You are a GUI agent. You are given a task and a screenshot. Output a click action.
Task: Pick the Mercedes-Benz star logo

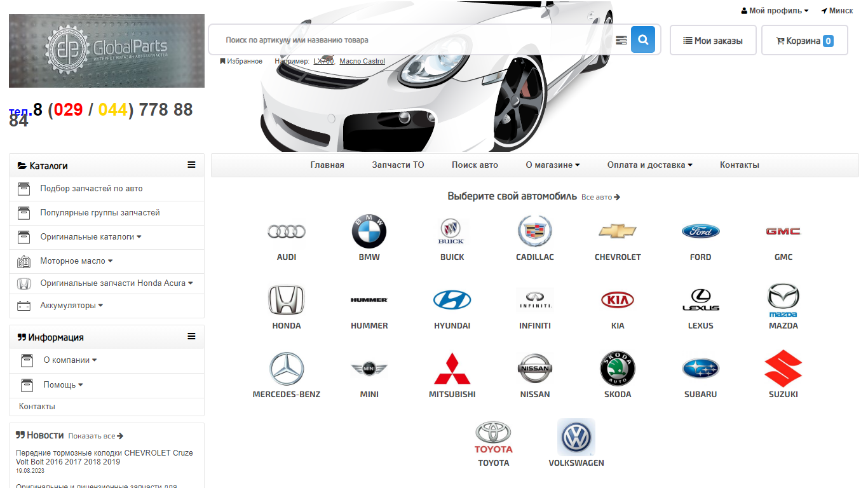[287, 369]
